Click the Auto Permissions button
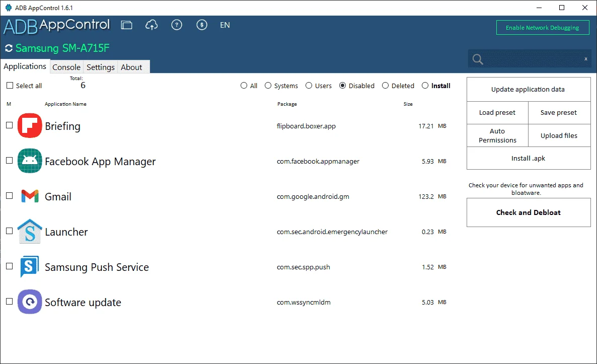This screenshot has height=364, width=597. pos(497,135)
